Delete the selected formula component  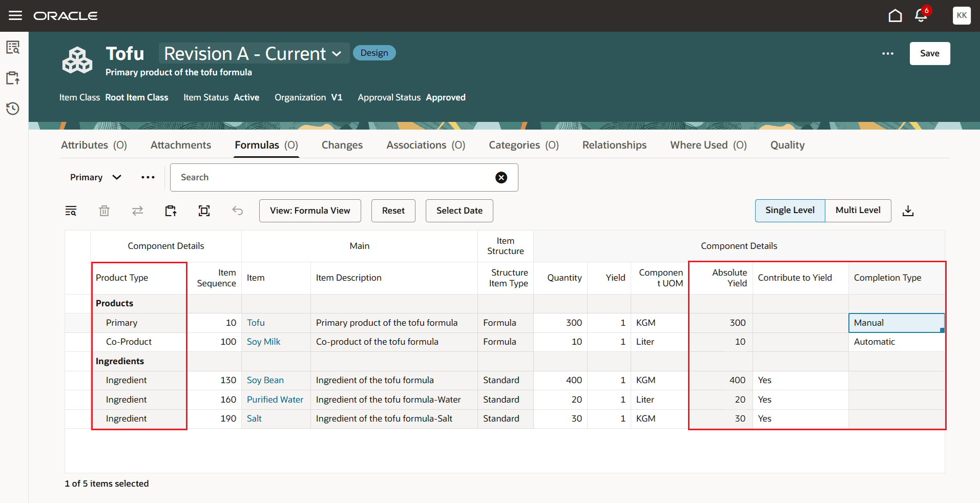tap(104, 211)
